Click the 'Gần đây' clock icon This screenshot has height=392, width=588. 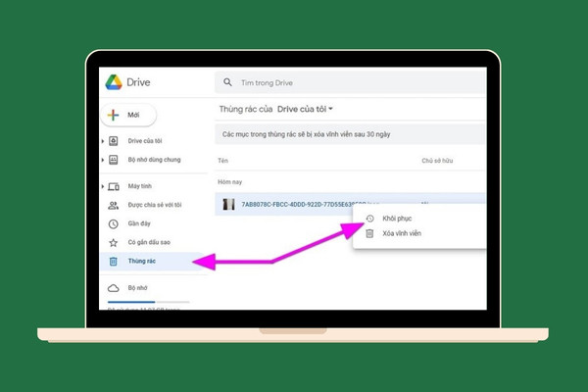(114, 224)
